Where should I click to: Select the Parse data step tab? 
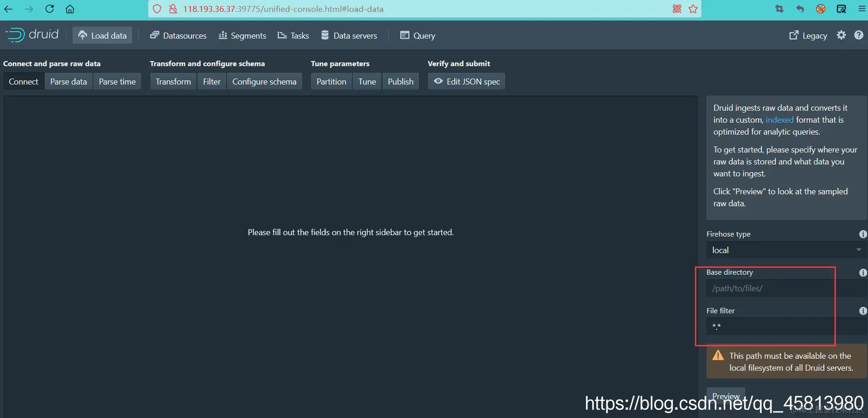68,81
